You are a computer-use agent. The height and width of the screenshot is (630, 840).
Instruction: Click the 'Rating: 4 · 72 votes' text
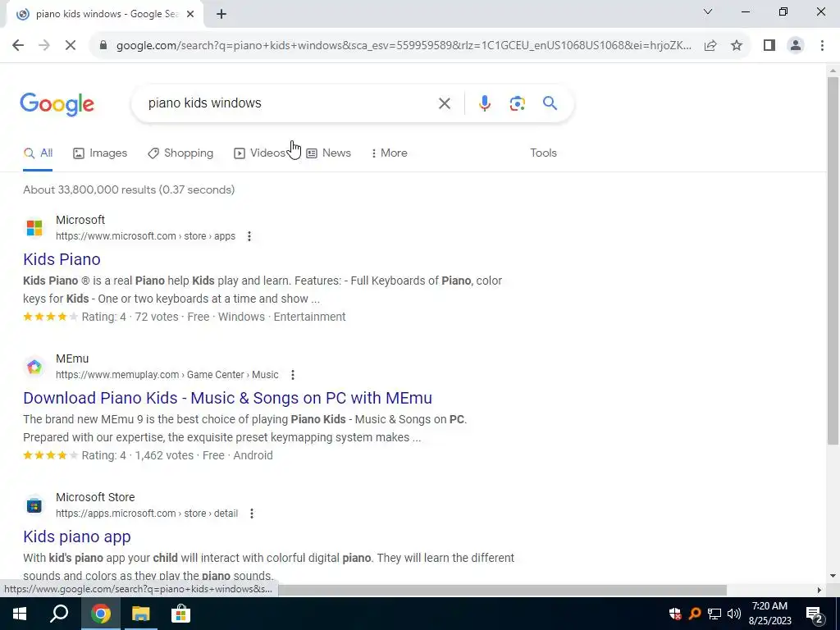pos(130,317)
